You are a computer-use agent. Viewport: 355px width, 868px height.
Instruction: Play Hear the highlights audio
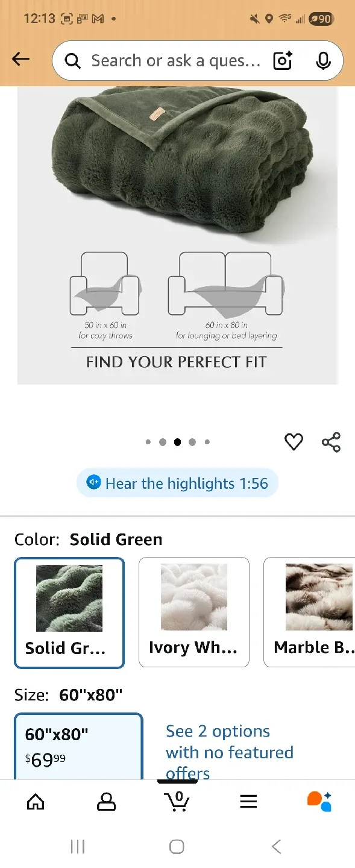click(x=177, y=482)
